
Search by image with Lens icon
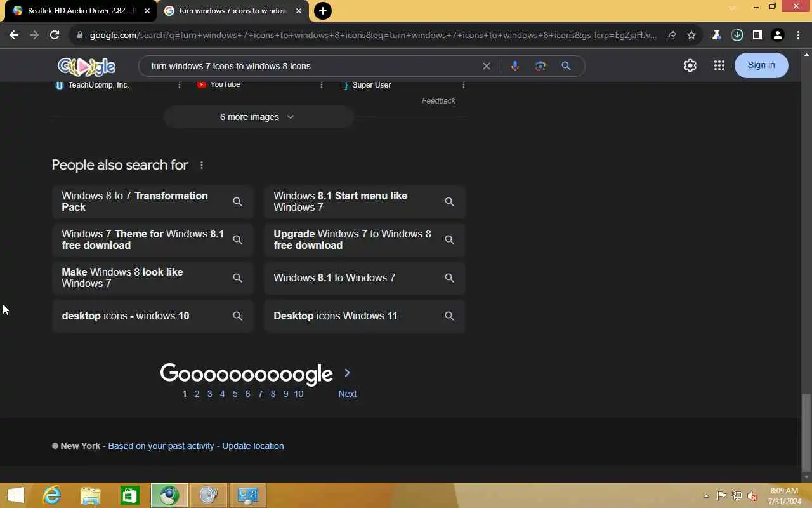tap(540, 66)
